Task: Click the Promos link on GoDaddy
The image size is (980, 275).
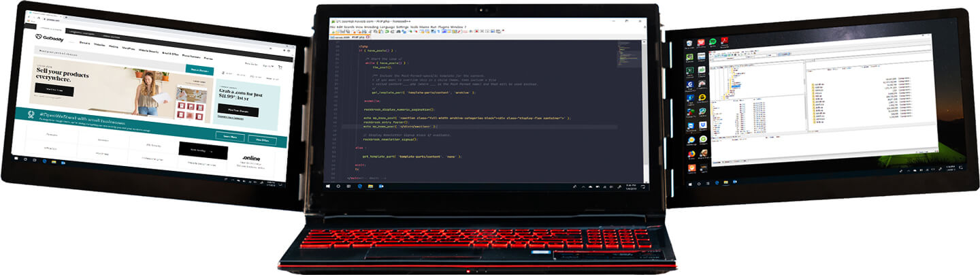Action: [208, 58]
